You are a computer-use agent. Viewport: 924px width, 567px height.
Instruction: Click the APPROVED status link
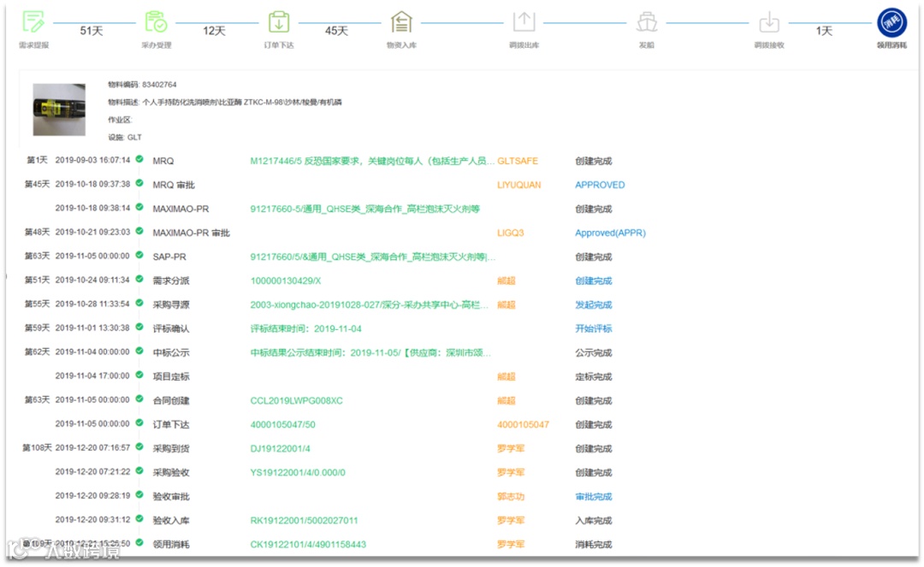click(600, 185)
